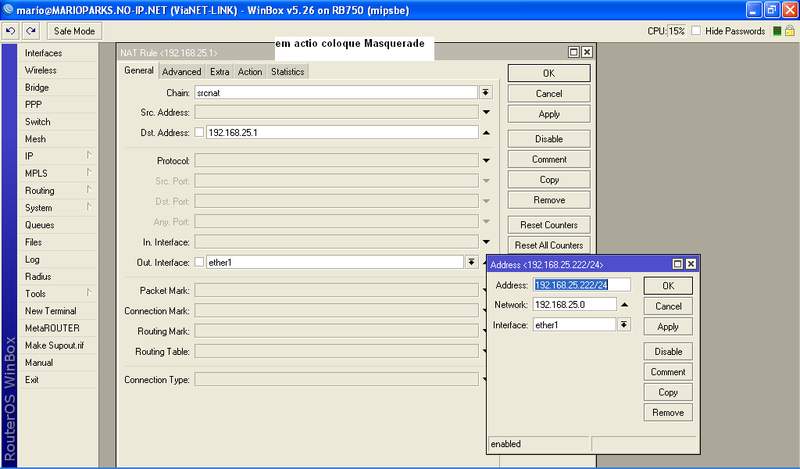Click OK in the Address window

668,286
